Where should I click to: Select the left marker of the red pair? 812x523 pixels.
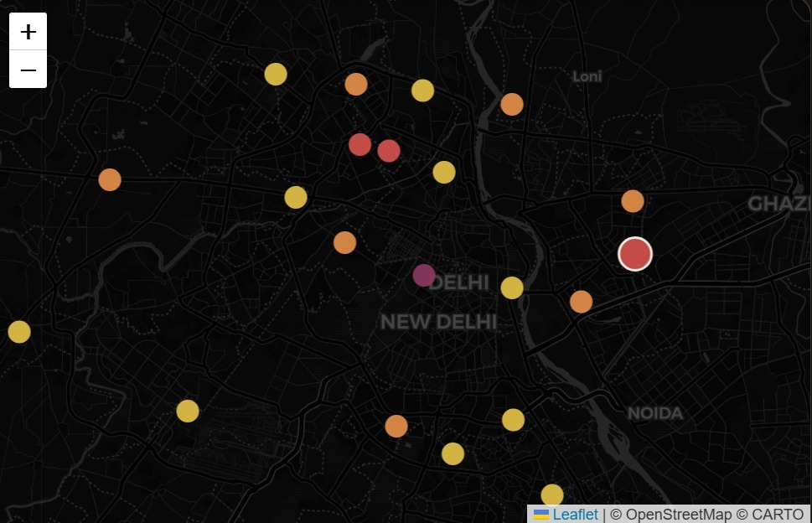coord(359,144)
